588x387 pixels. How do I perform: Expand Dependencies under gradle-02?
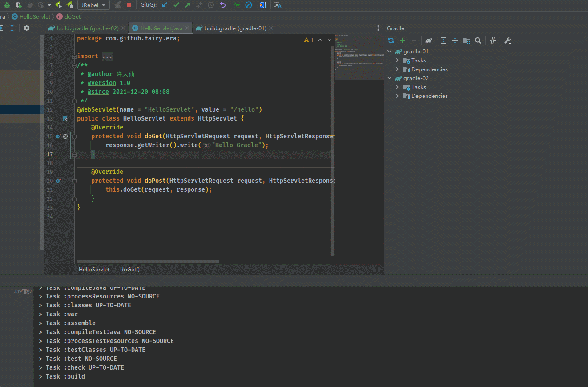(x=397, y=96)
